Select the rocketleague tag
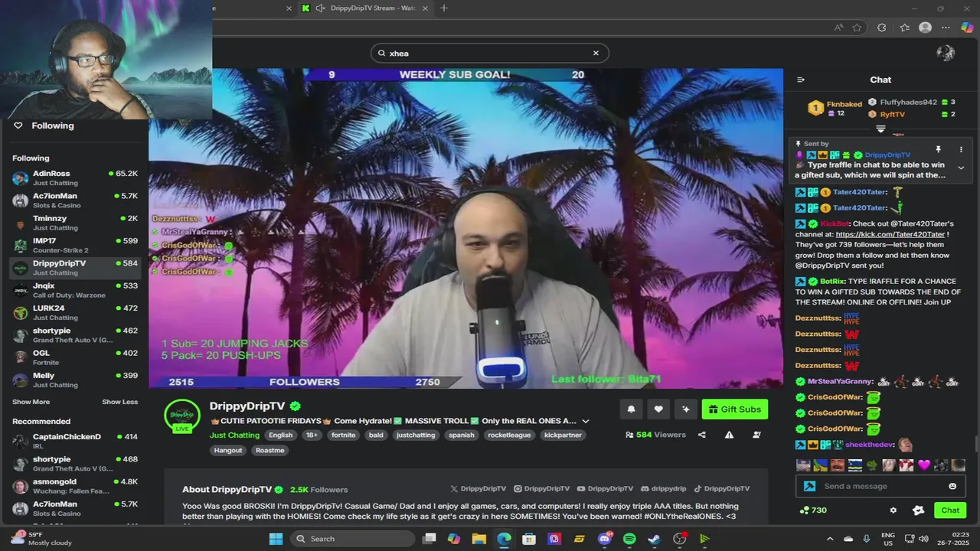Screen dimensions: 980x551 point(509,435)
